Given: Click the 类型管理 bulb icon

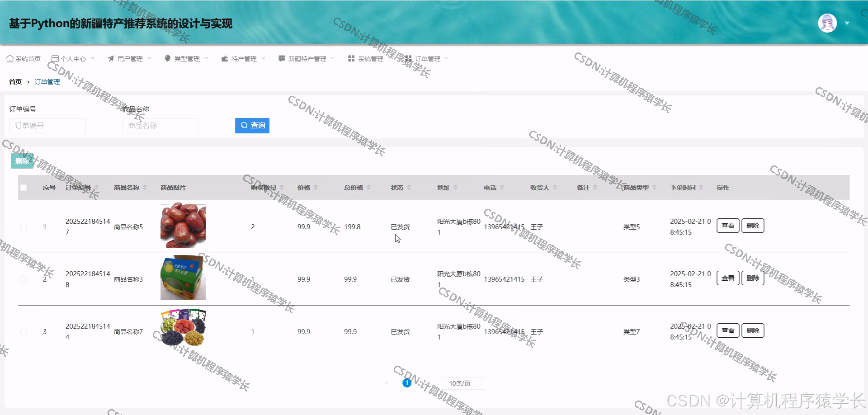Looking at the screenshot, I should point(168,59).
